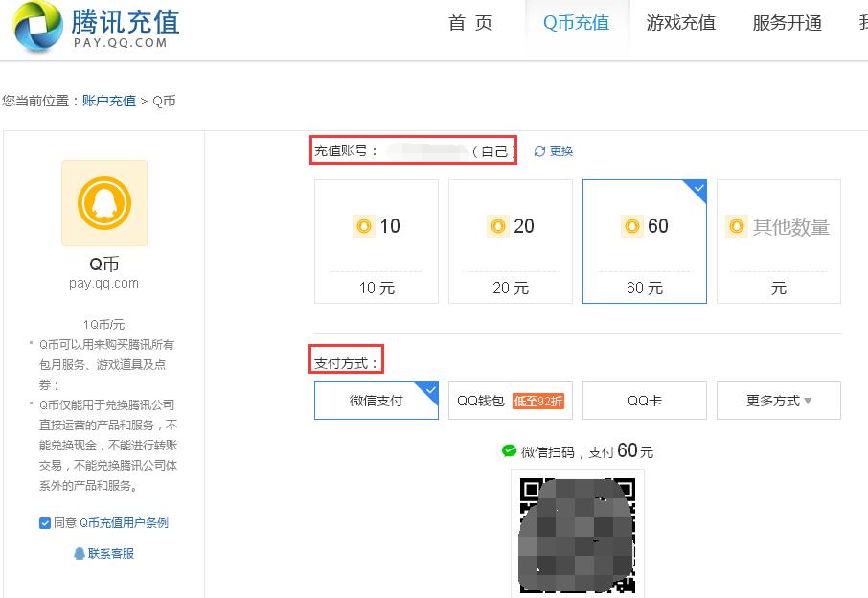Viewport: 868px width, 598px height.
Task: Click the blue checkmark badge on 60 option
Action: (x=697, y=190)
